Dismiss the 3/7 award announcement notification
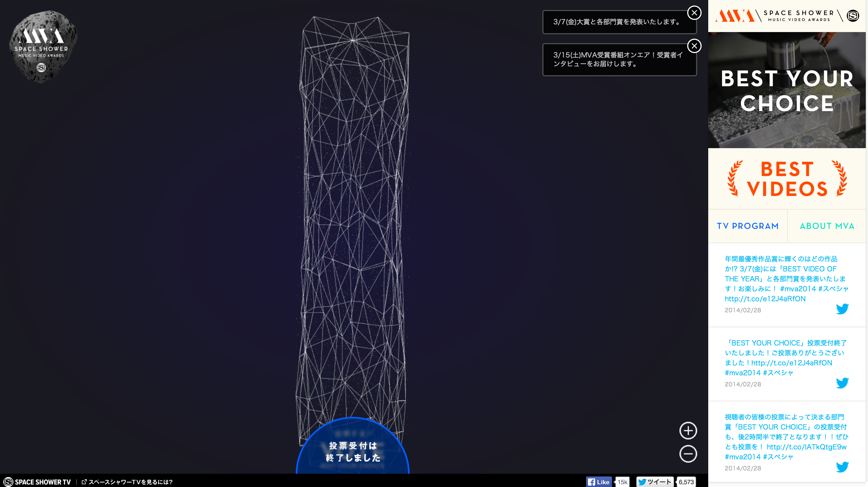Image resolution: width=868 pixels, height=487 pixels. pos(694,13)
